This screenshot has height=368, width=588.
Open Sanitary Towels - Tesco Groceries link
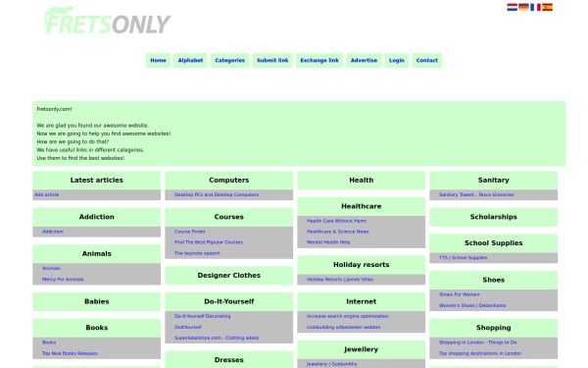[x=476, y=195]
